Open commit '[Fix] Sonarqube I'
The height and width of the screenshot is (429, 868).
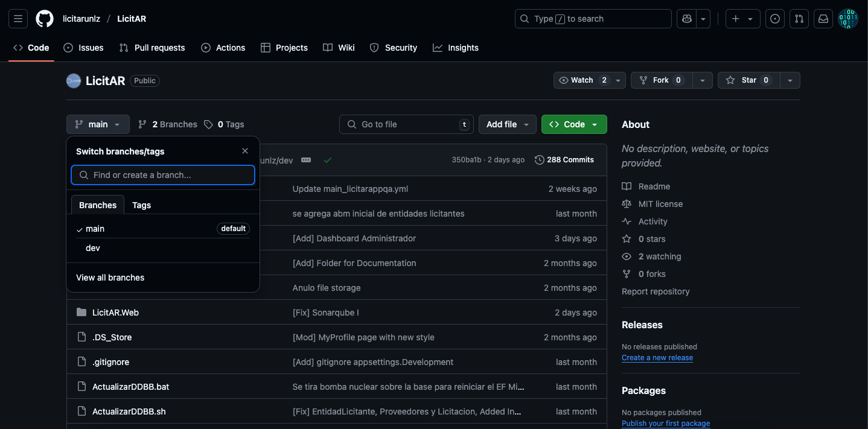326,313
